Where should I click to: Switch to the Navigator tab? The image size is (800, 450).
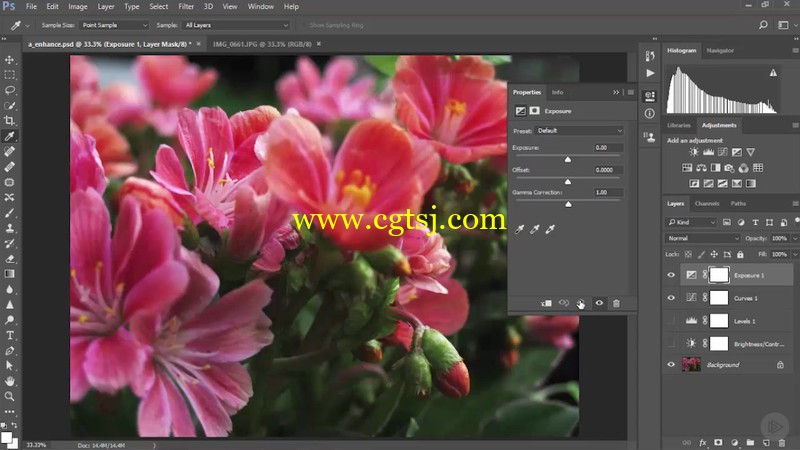tap(720, 51)
